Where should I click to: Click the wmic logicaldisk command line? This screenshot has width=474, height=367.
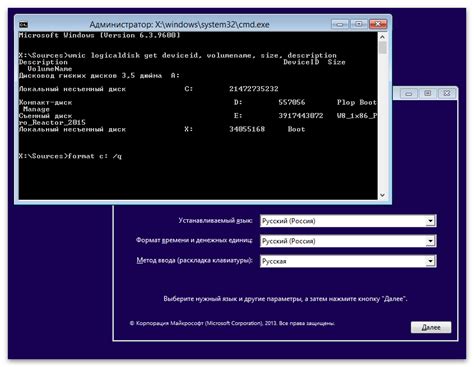[x=177, y=55]
